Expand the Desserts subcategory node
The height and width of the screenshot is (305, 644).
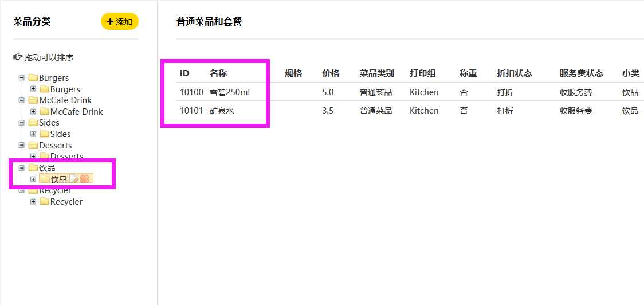point(34,156)
